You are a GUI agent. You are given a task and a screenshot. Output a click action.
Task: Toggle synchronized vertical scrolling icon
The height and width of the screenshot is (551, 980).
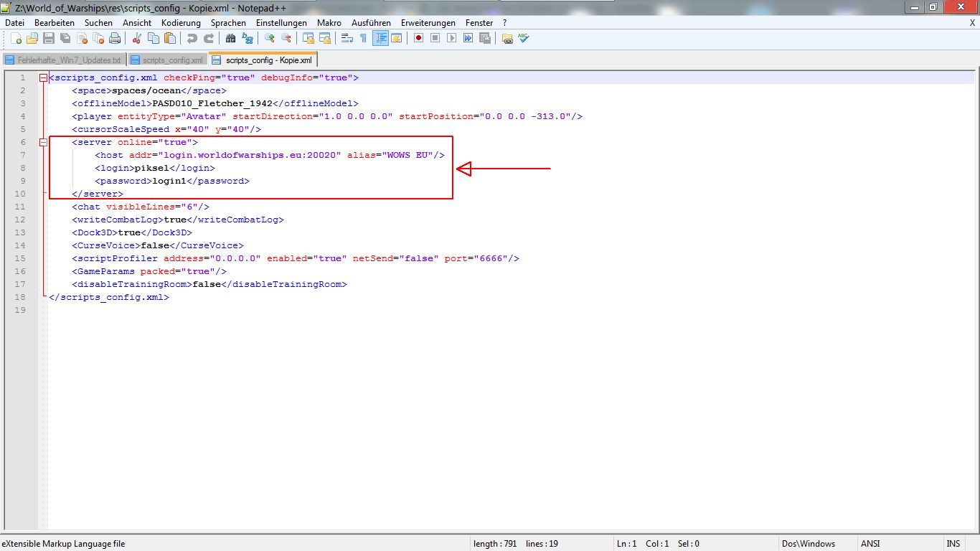[308, 38]
